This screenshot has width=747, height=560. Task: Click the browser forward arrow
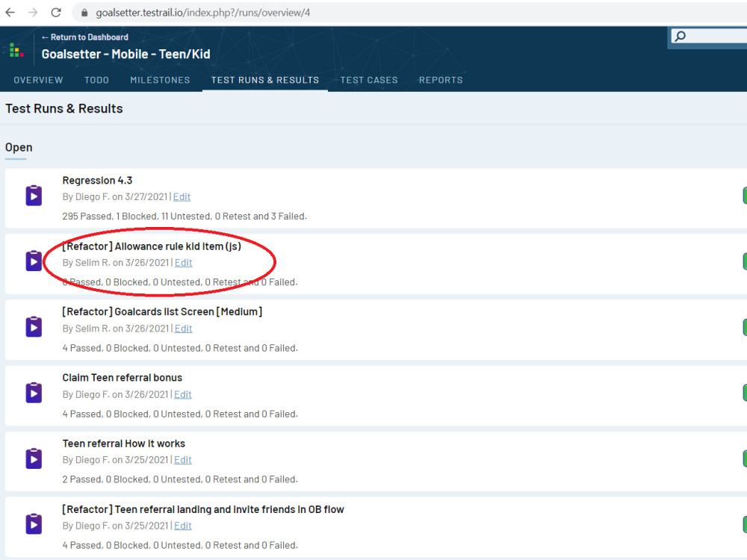tap(33, 13)
